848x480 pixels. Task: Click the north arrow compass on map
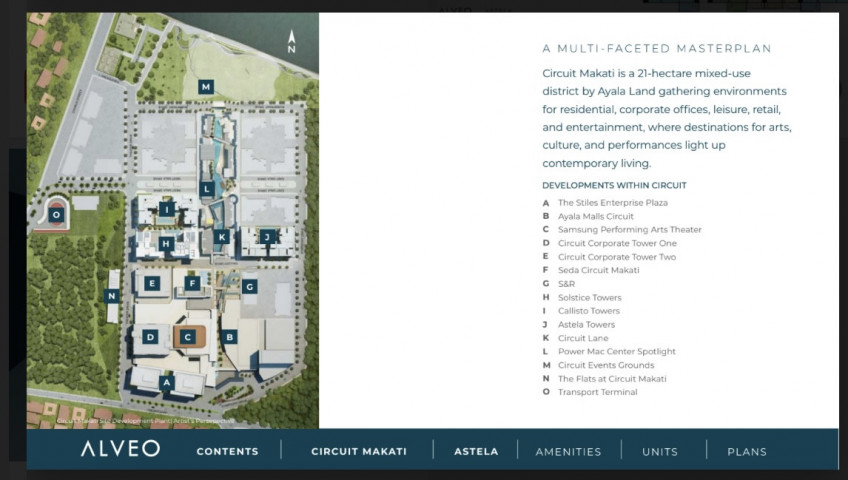tap(292, 42)
